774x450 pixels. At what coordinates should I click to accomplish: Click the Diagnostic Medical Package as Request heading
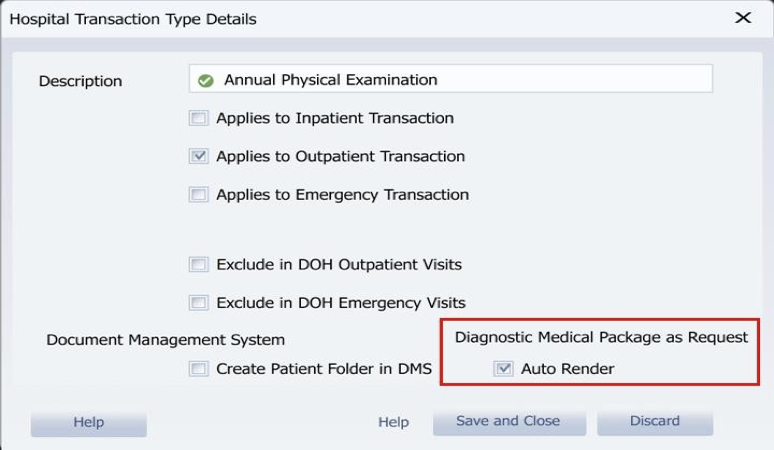click(x=601, y=337)
